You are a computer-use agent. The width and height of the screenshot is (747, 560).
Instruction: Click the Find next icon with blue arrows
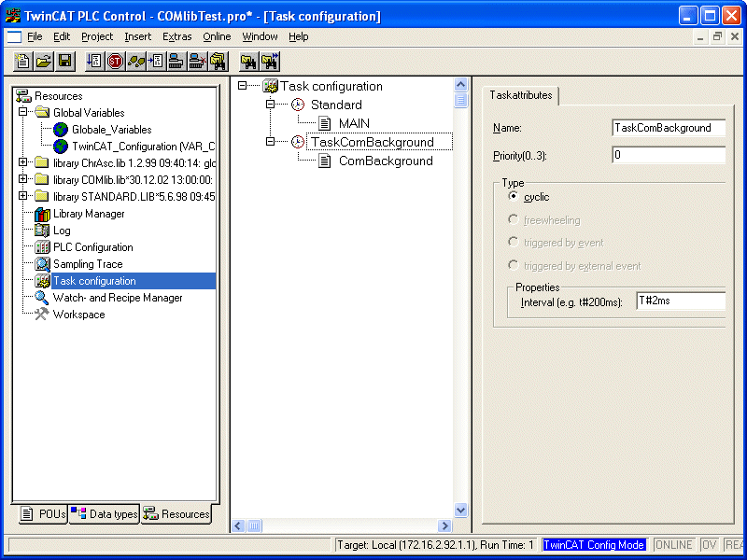(270, 61)
